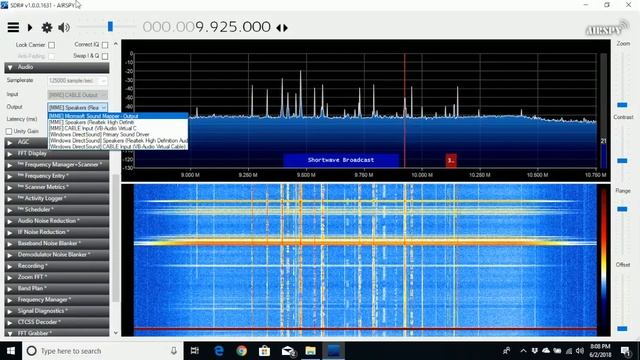This screenshot has width=640, height=360.
Task: Expand the Frequency Entry panel
Action: pyautogui.click(x=57, y=176)
